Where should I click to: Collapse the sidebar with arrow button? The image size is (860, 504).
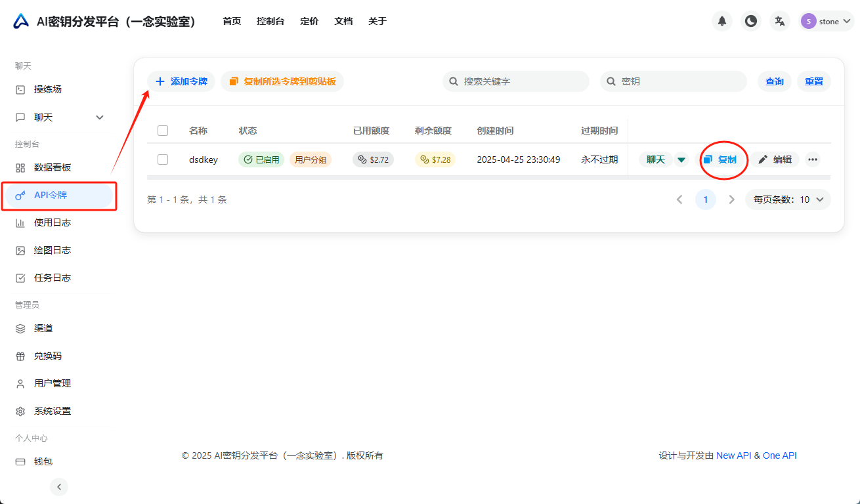(59, 487)
